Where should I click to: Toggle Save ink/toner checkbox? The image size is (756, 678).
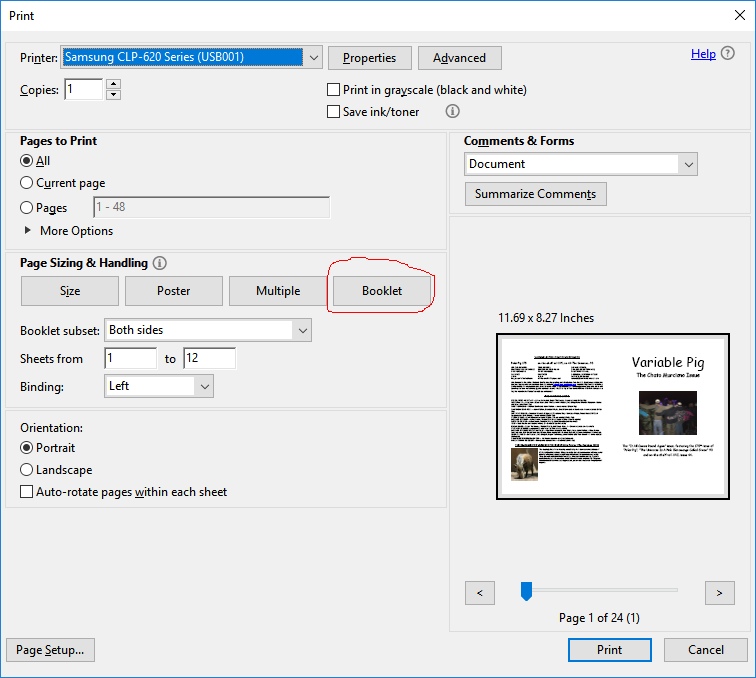(x=334, y=112)
